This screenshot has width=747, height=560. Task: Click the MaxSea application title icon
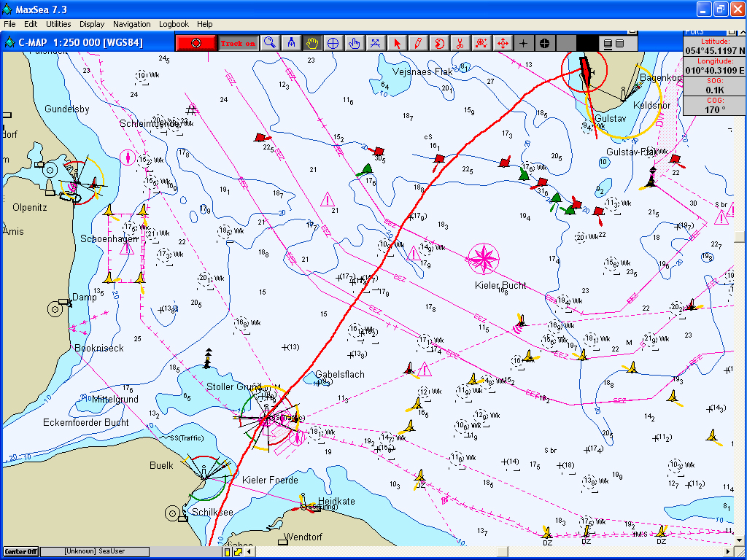point(7,9)
